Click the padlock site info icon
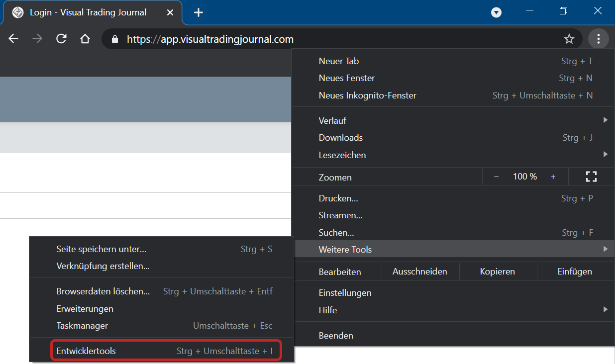The height and width of the screenshot is (364, 615). 115,39
